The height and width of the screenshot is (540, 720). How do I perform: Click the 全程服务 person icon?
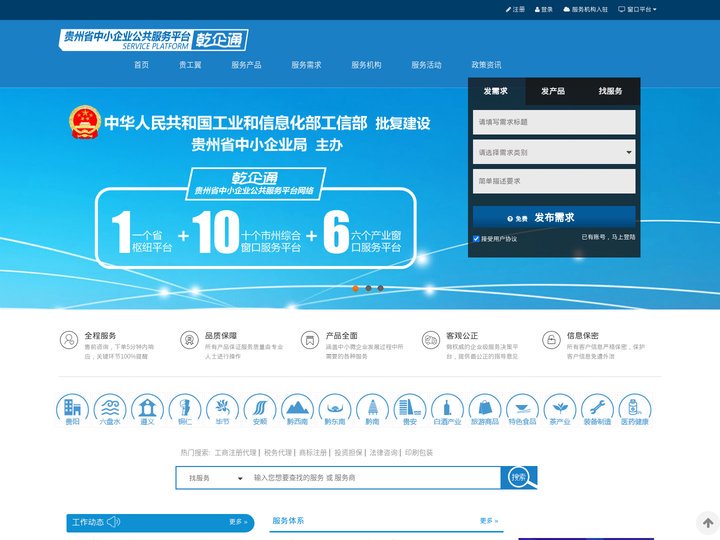point(69,340)
